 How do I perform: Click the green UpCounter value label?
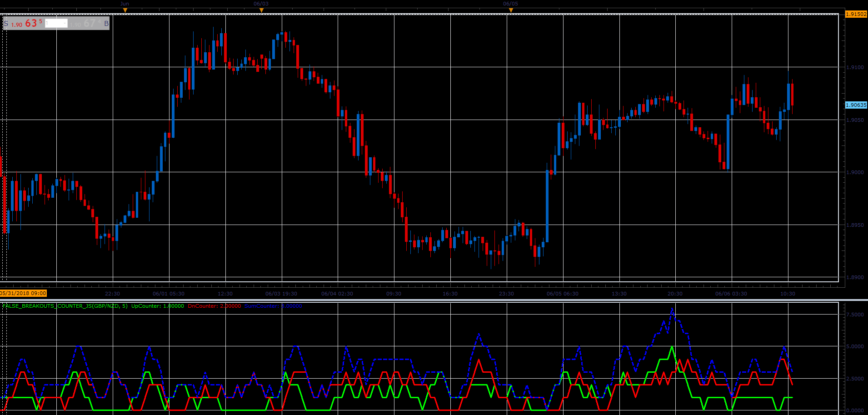click(x=158, y=306)
